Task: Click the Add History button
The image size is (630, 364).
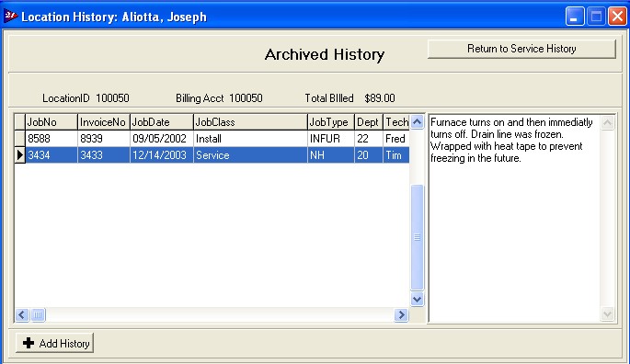Action: pos(54,343)
